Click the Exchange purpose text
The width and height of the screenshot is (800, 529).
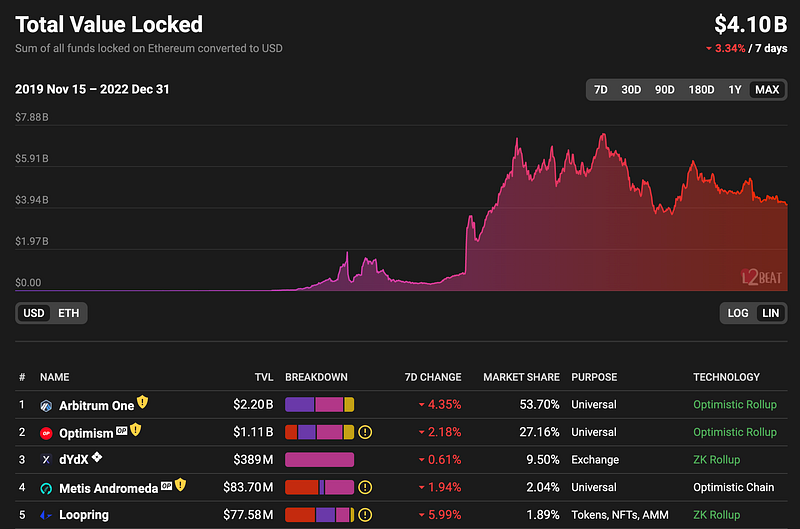[x=595, y=460]
